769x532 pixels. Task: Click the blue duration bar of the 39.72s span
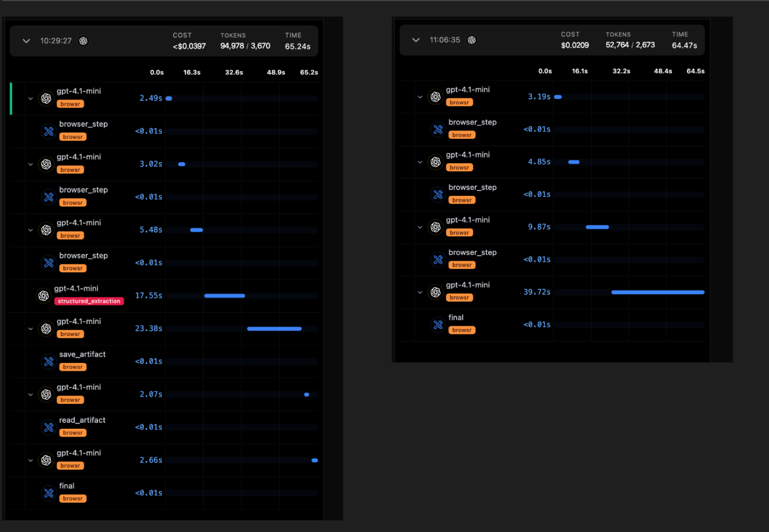[x=658, y=292]
